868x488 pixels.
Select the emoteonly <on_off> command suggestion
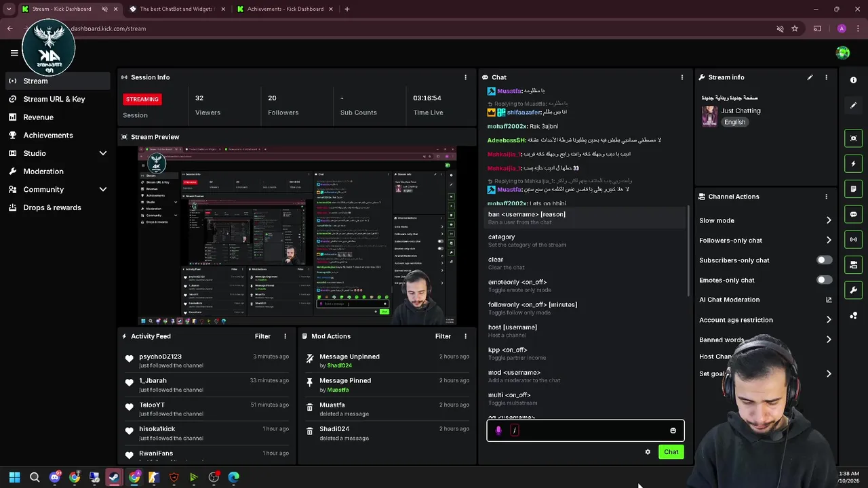pyautogui.click(x=585, y=285)
